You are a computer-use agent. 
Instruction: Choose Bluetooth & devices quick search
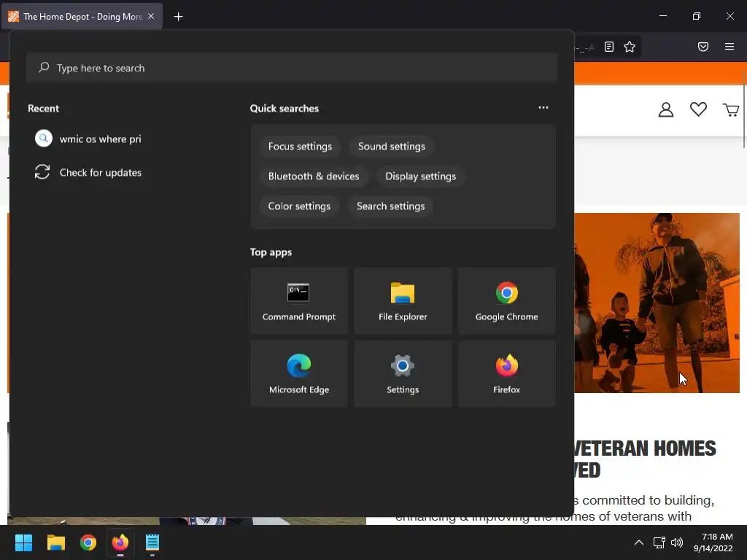coord(314,176)
